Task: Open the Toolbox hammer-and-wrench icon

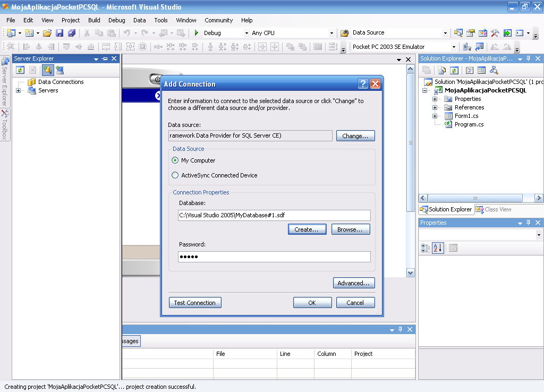Action: click(495, 33)
